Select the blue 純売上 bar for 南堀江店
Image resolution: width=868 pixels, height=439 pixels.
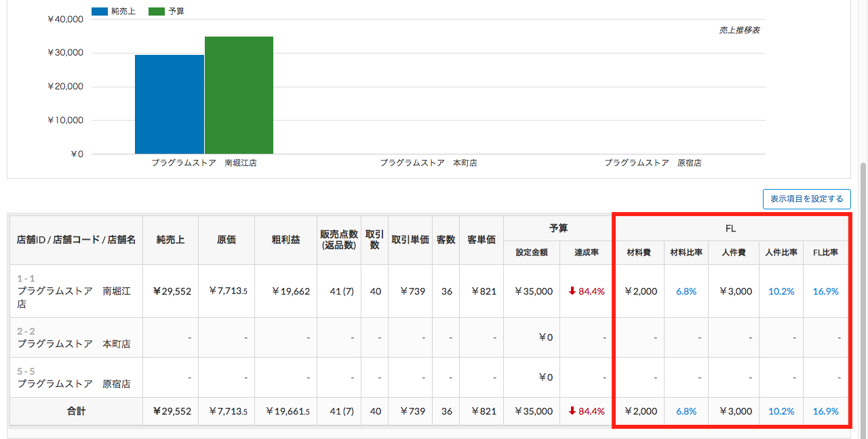170,104
